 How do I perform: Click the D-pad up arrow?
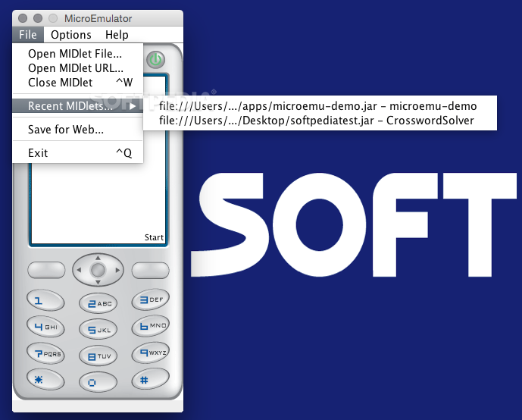coord(98,258)
